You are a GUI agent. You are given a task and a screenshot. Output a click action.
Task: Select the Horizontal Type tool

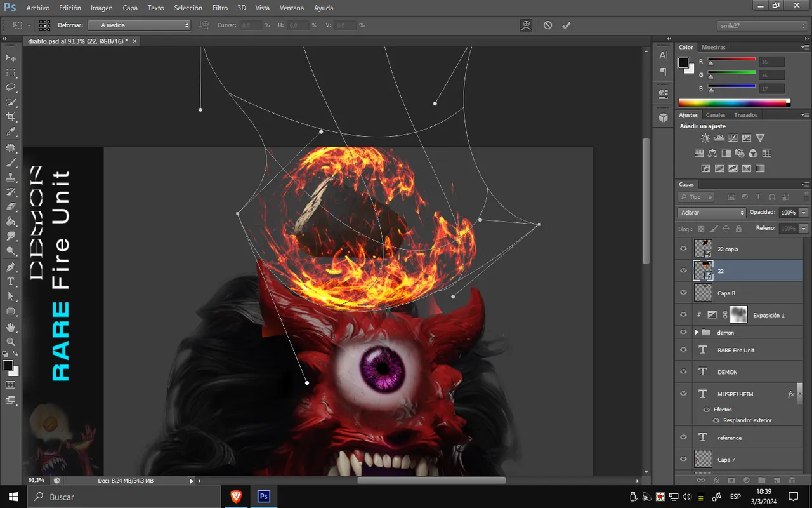point(11,281)
